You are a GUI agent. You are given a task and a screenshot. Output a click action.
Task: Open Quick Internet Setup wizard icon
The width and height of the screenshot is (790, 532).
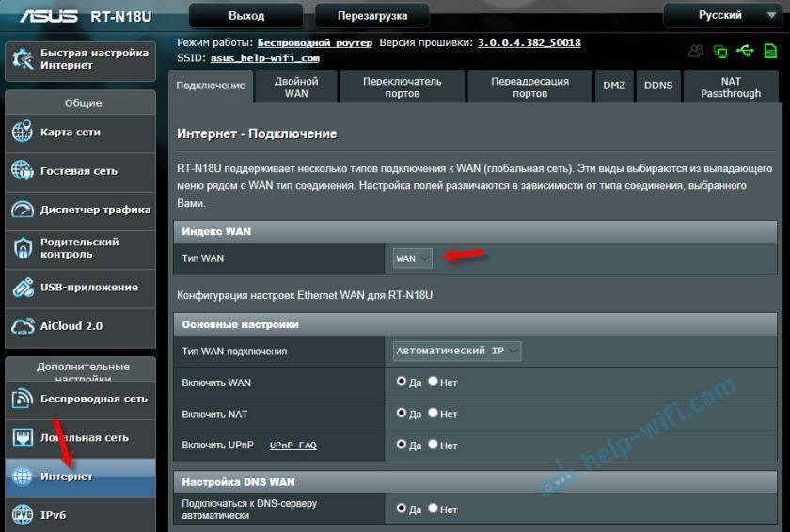pos(23,59)
